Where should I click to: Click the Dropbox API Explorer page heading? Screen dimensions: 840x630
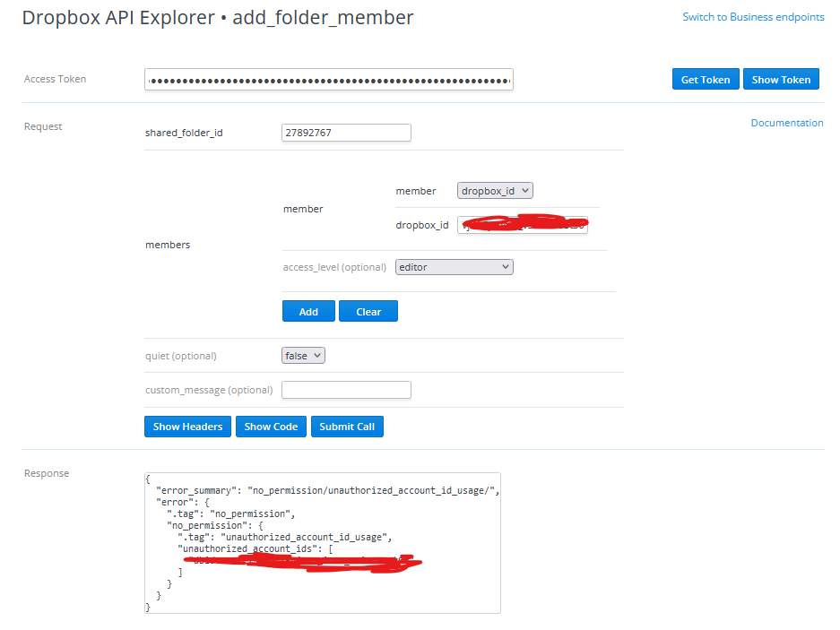click(x=217, y=17)
